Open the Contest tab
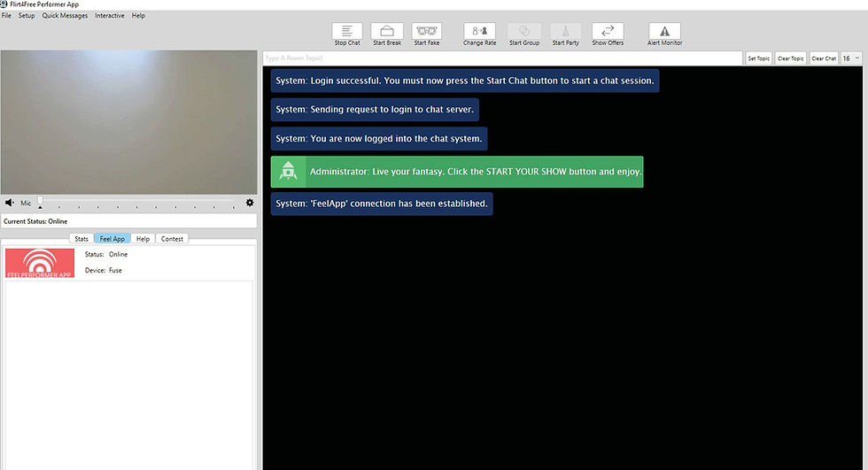The height and width of the screenshot is (470, 868). 172,239
